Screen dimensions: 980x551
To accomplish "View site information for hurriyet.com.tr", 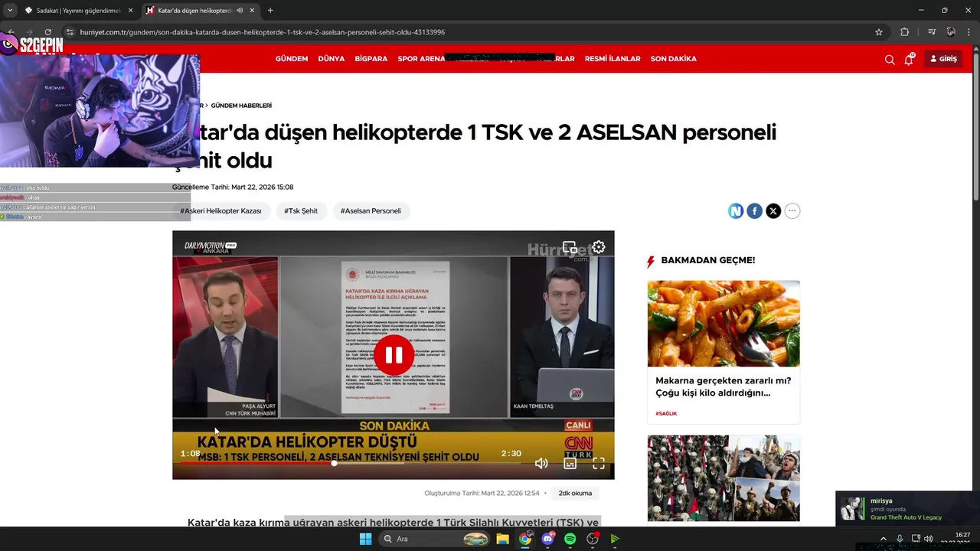I will coord(70,32).
